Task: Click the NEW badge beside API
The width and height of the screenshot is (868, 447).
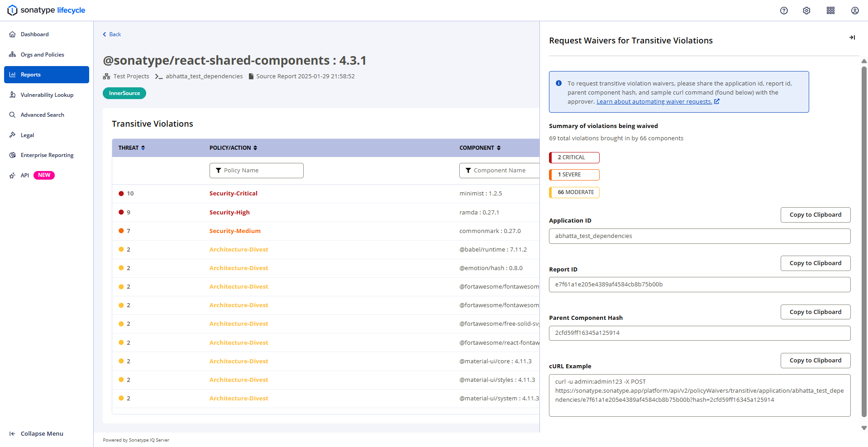Action: (x=44, y=175)
